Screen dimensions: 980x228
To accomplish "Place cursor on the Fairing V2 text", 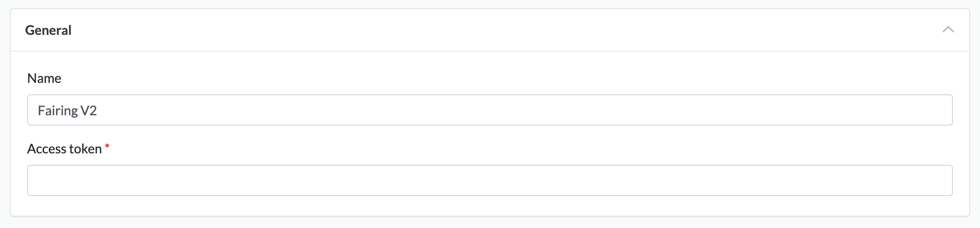I will (67, 111).
